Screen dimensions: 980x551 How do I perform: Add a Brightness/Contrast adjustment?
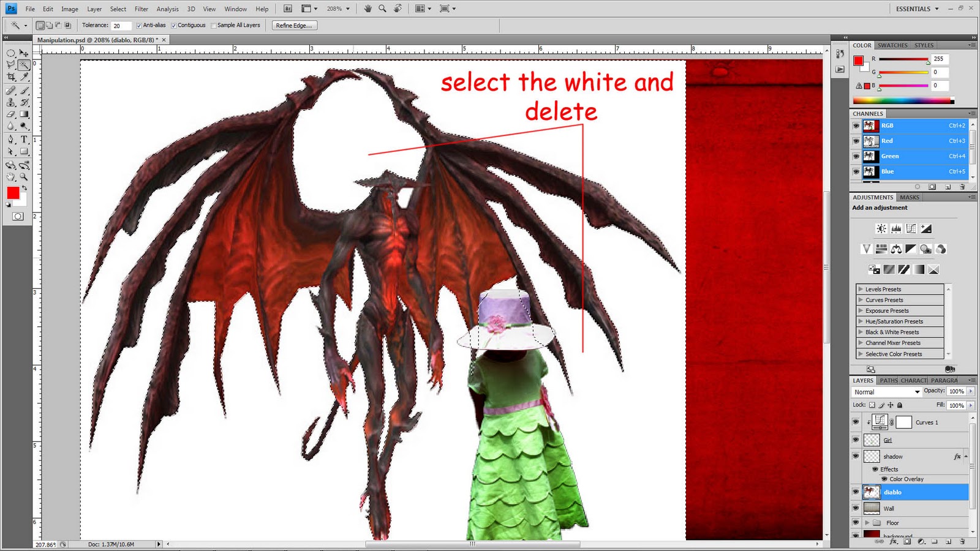pos(881,229)
